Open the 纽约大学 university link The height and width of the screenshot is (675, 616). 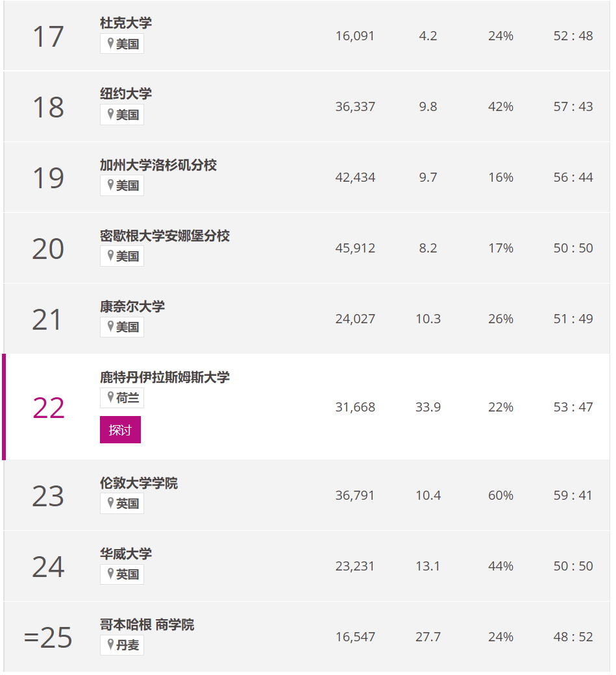click(126, 94)
